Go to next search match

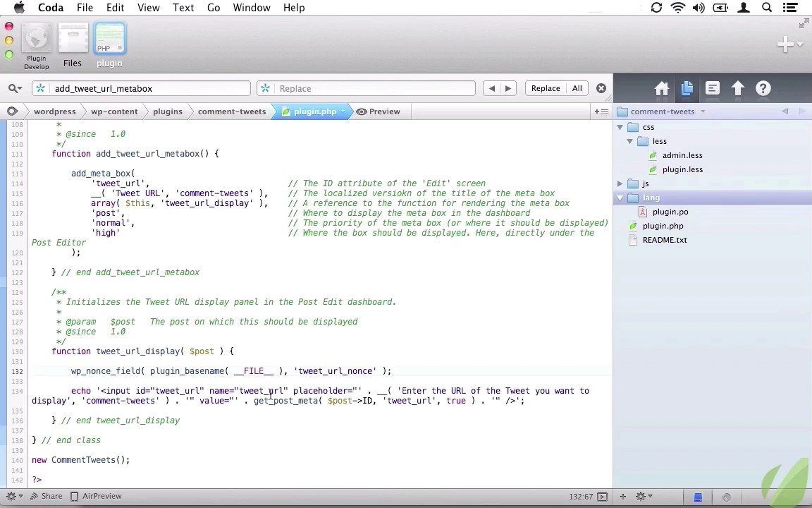pyautogui.click(x=508, y=89)
